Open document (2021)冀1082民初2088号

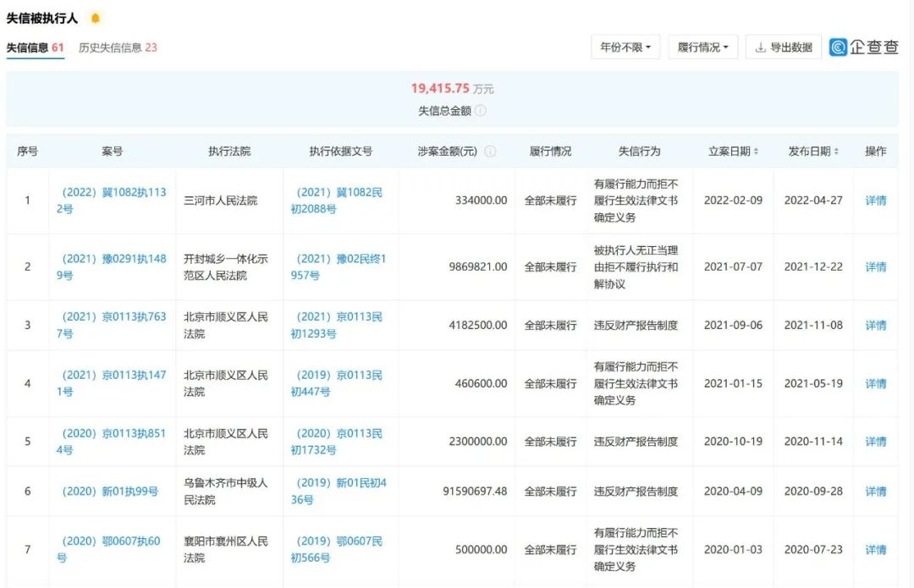point(337,201)
